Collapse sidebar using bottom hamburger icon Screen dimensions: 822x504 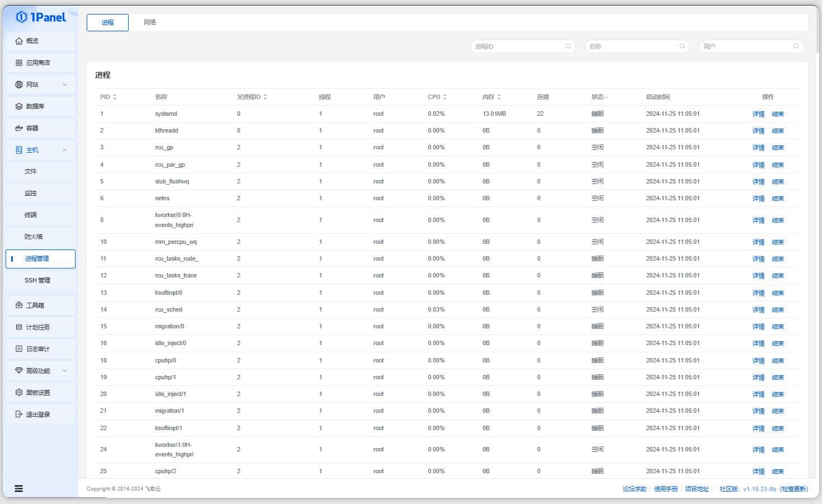(18, 488)
